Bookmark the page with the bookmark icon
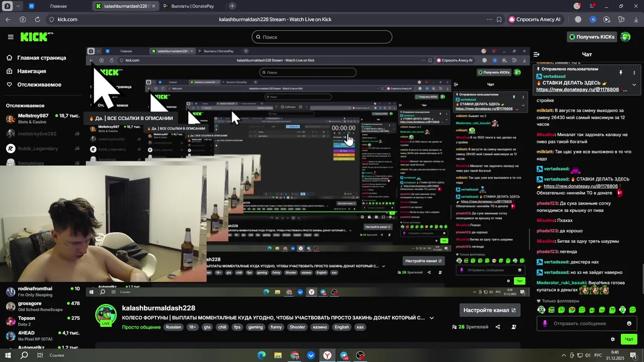The width and height of the screenshot is (644, 362). tap(499, 20)
